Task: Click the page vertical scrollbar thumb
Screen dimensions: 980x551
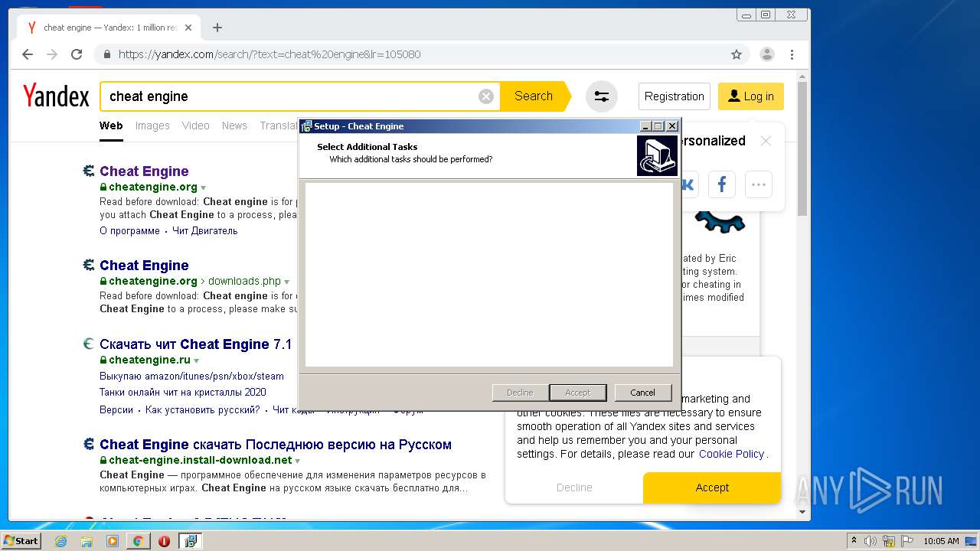Action: [802, 149]
